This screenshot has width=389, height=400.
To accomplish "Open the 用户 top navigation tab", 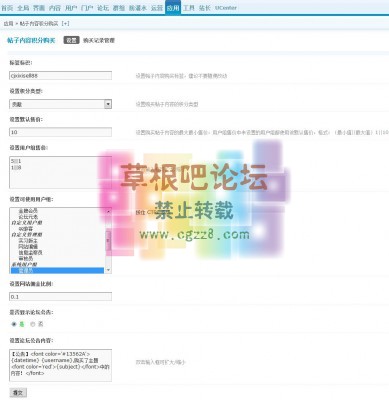I will click(x=71, y=8).
